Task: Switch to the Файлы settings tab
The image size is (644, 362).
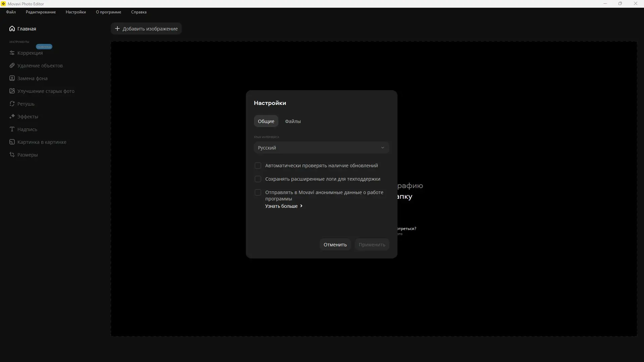Action: 293,121
